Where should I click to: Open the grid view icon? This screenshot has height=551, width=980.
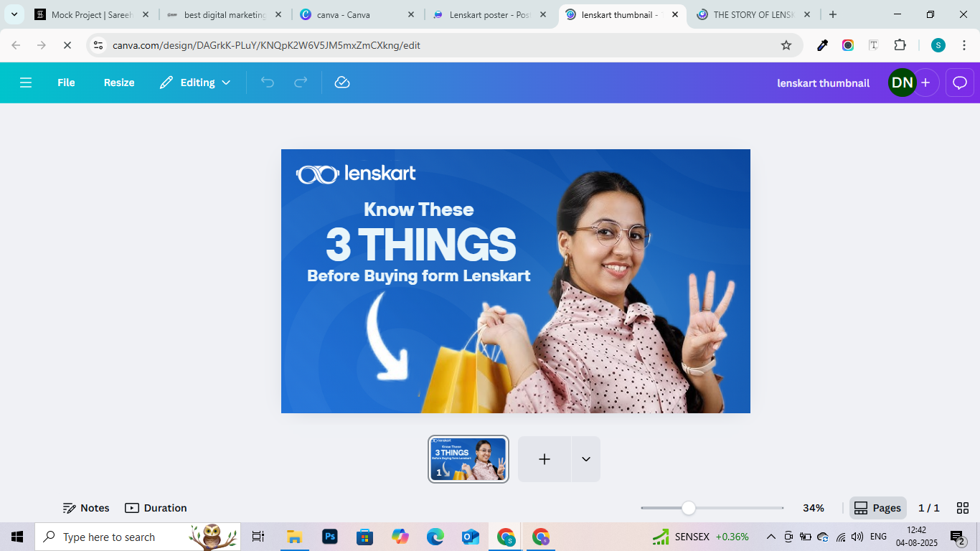click(x=963, y=508)
